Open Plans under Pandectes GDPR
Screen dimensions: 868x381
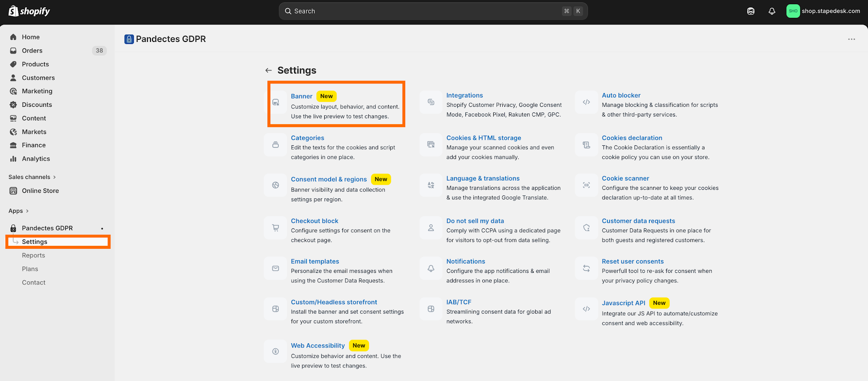pyautogui.click(x=30, y=269)
